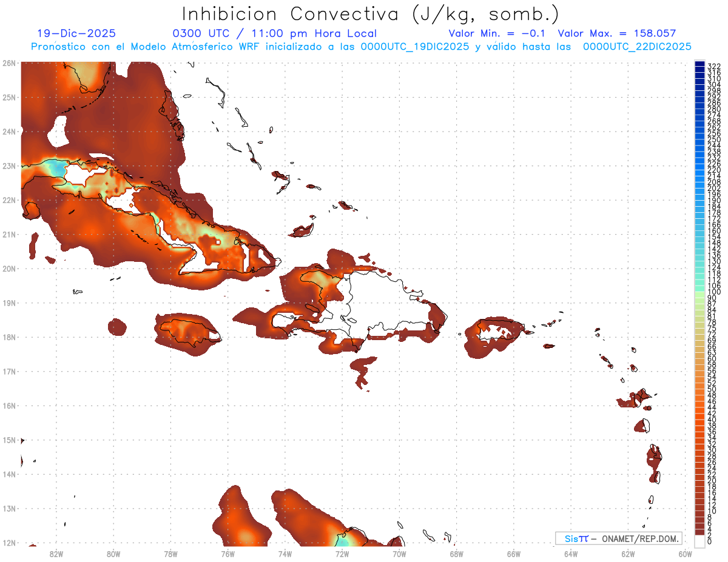
Task: Click the '80W' longitude label
Action: 113,554
